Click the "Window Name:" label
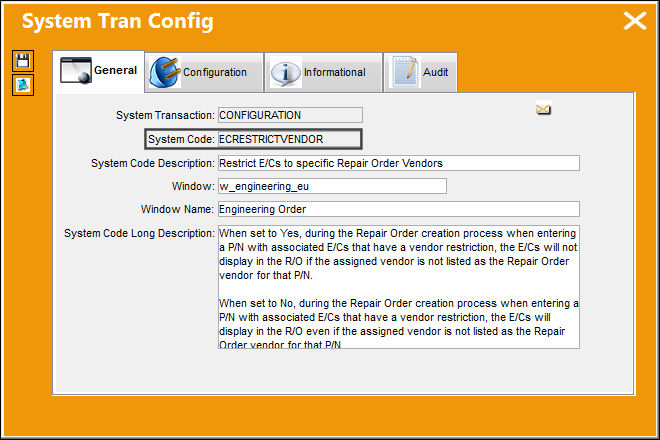The height and width of the screenshot is (440, 660). tap(178, 209)
